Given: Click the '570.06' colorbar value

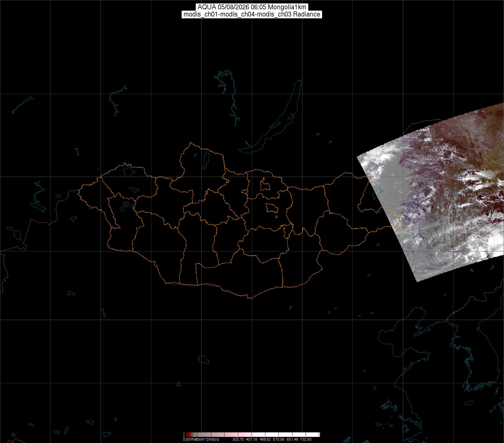Looking at the screenshot, I should [279, 439].
